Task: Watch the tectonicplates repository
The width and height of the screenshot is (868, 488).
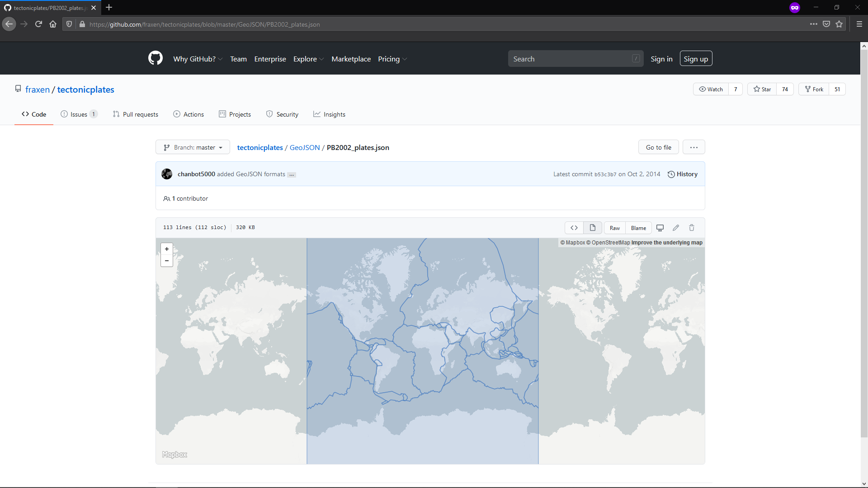Action: pos(711,89)
